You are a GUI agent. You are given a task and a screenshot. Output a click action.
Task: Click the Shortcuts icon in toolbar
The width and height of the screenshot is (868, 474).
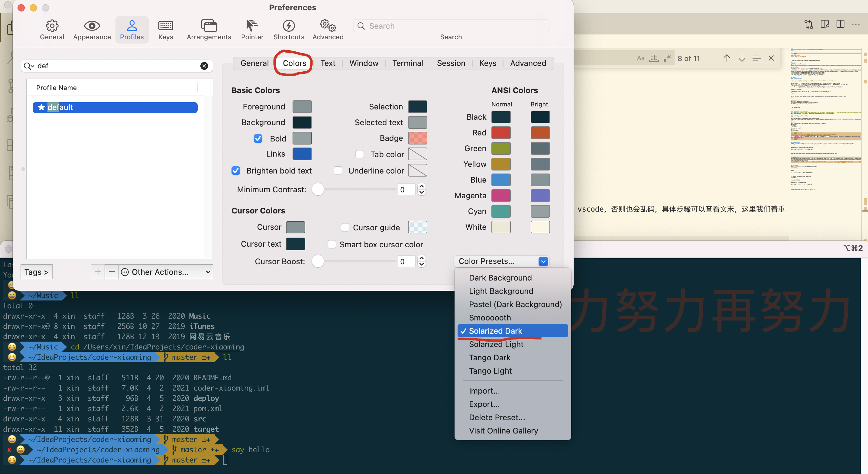point(288,25)
